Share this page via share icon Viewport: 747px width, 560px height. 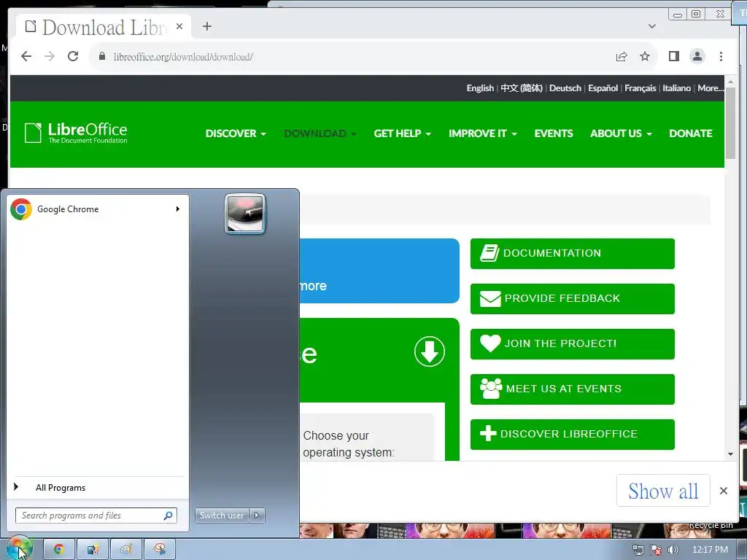[622, 57]
